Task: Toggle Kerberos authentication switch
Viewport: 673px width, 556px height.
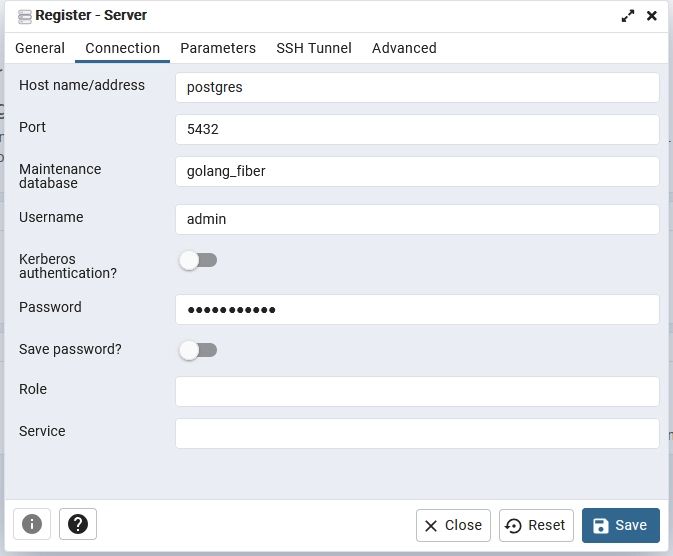Action: pos(198,260)
